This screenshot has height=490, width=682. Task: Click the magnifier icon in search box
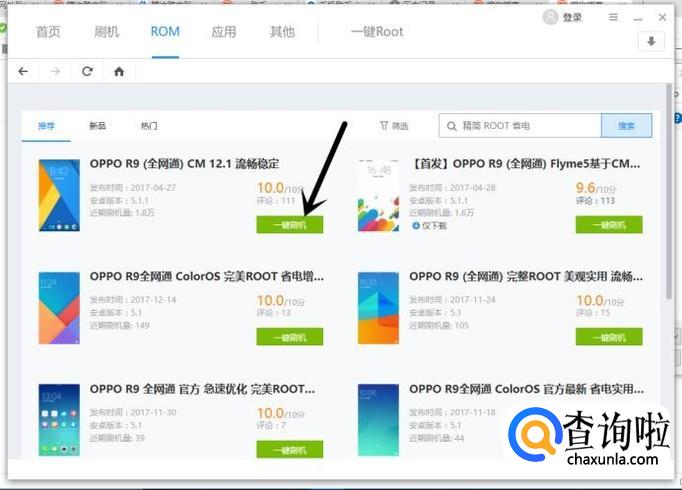click(452, 126)
